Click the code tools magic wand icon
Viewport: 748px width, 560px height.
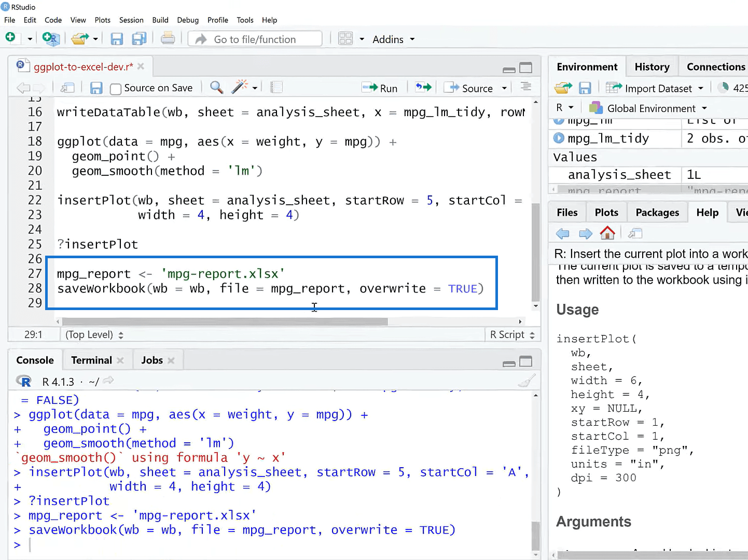(x=239, y=87)
